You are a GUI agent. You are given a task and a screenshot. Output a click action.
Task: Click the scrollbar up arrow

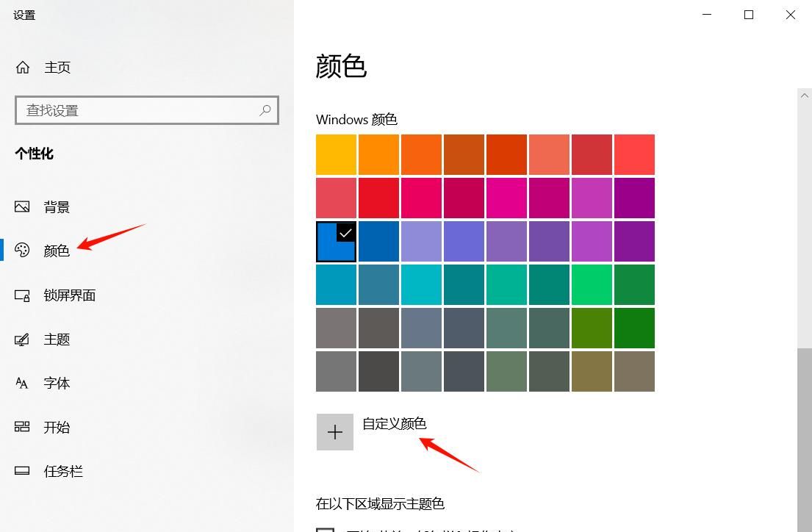805,95
